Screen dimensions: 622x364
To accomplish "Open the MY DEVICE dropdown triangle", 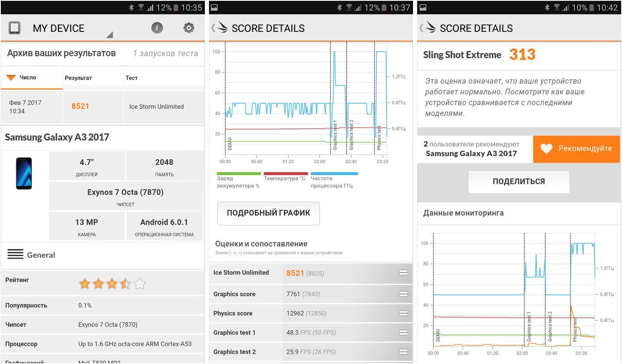I will click(109, 35).
